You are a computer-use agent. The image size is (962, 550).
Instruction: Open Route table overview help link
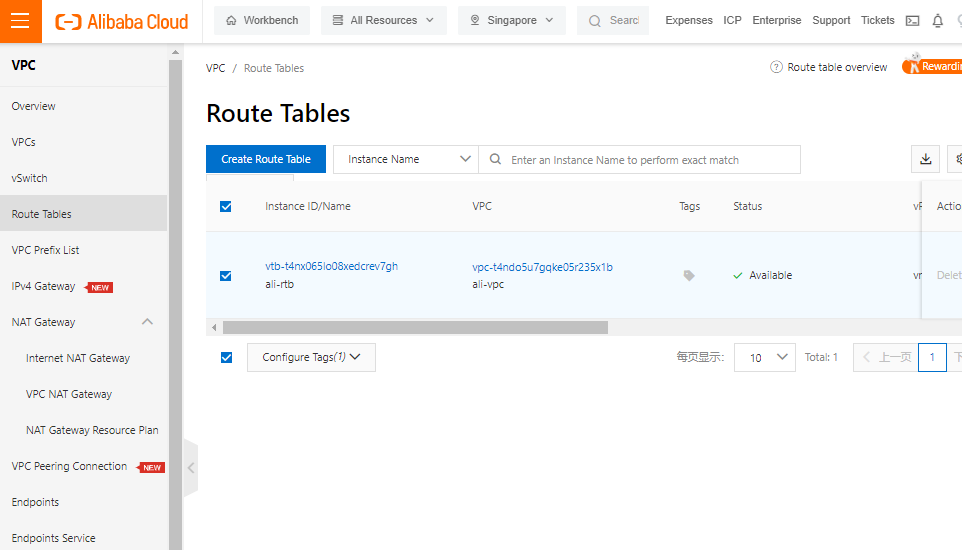837,67
